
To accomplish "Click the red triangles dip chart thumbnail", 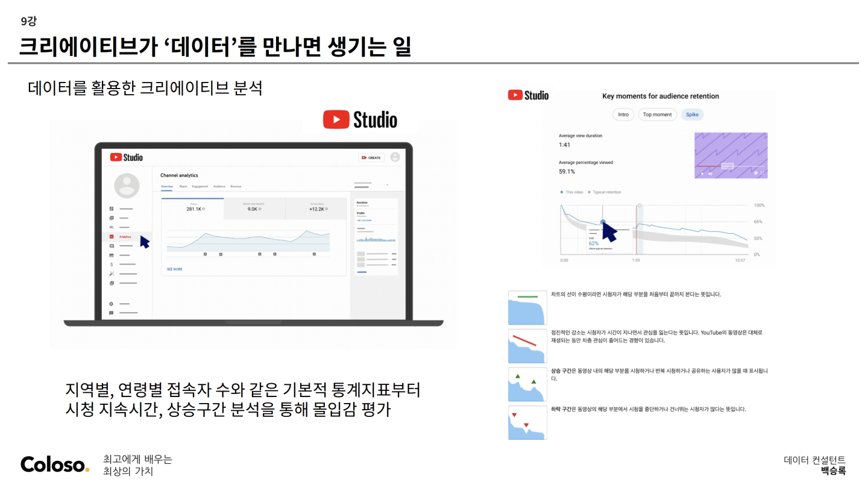I will (527, 423).
